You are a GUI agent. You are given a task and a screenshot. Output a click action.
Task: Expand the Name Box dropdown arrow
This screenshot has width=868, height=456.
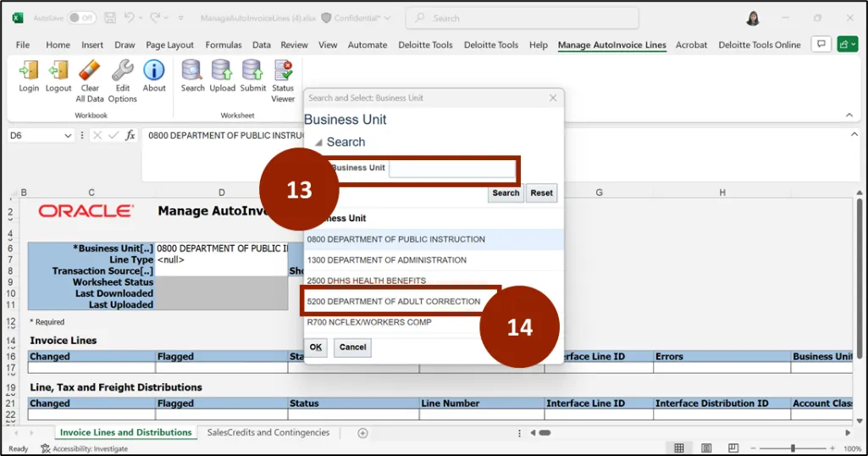point(68,136)
